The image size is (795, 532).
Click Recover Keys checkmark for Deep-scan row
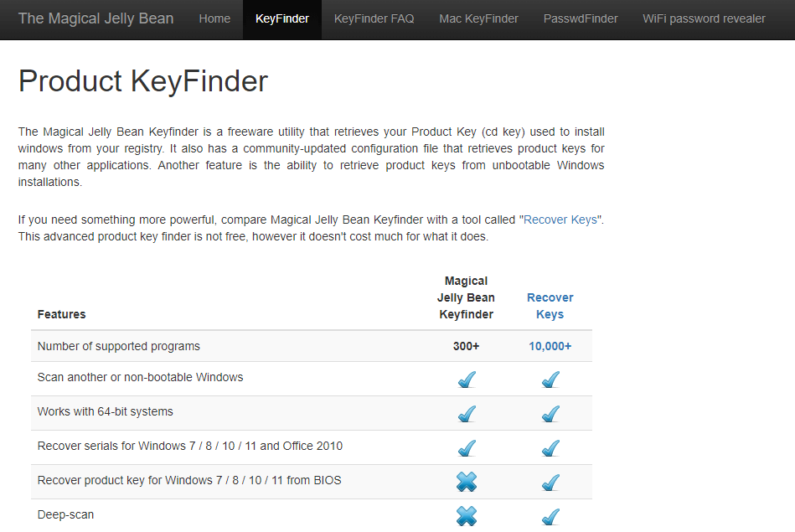pos(550,517)
